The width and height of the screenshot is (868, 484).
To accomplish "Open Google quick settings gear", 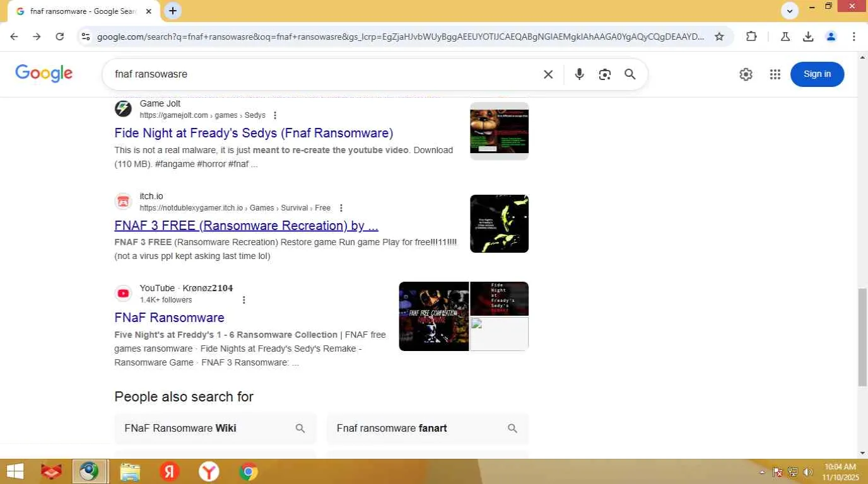I will [x=746, y=74].
